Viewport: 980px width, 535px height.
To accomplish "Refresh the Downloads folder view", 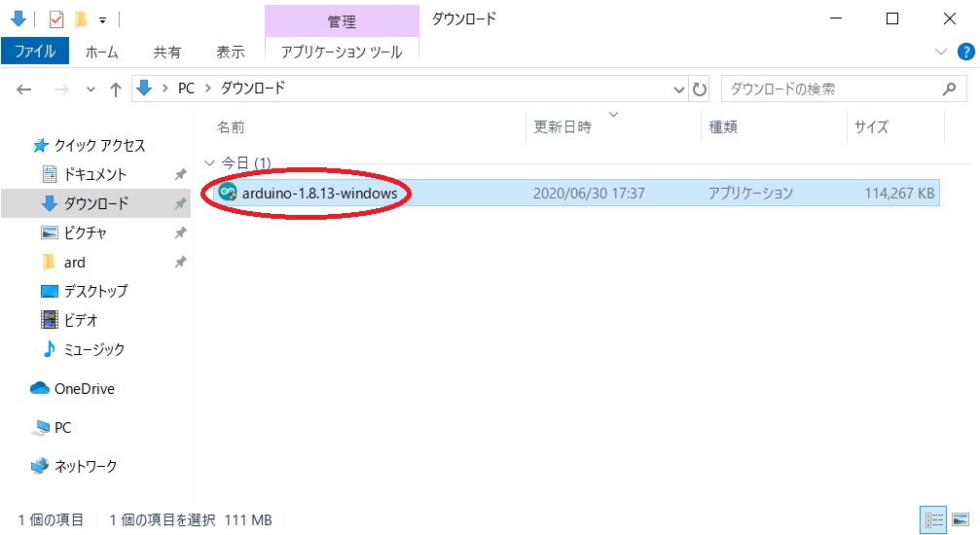I will pyautogui.click(x=700, y=89).
